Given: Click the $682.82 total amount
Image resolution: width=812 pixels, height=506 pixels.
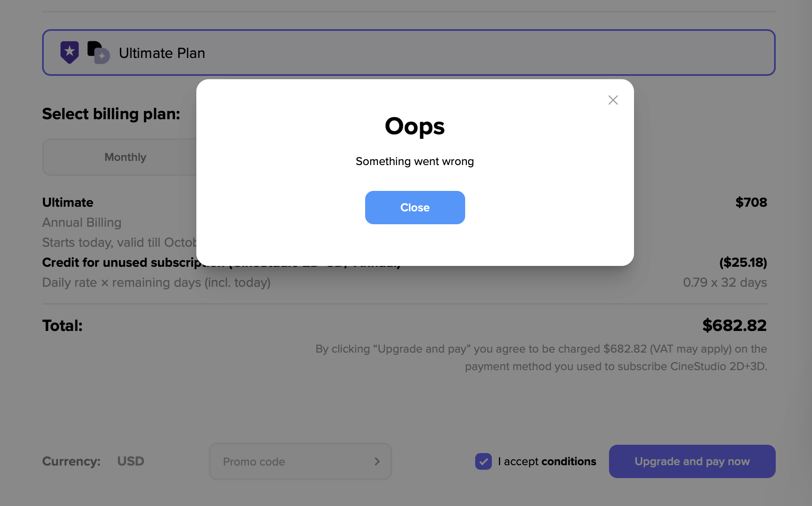Looking at the screenshot, I should coord(734,326).
